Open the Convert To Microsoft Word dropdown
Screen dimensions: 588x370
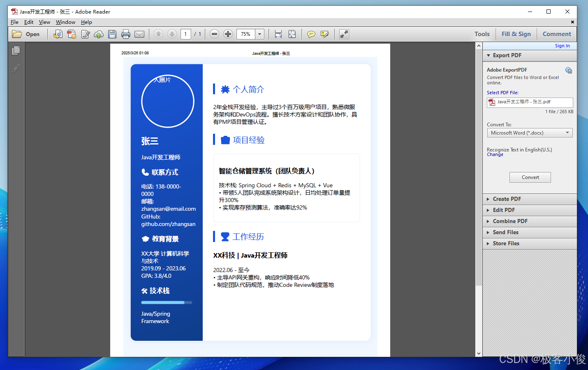[530, 133]
